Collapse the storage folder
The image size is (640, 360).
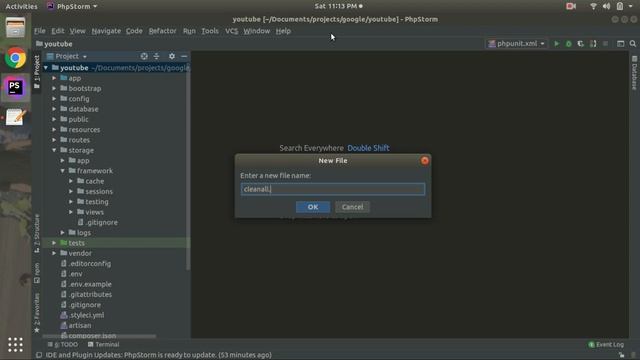(x=54, y=150)
